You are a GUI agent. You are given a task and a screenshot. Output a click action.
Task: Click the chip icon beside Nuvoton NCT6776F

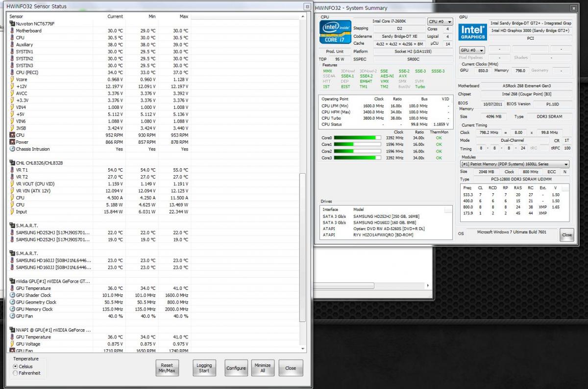click(12, 24)
